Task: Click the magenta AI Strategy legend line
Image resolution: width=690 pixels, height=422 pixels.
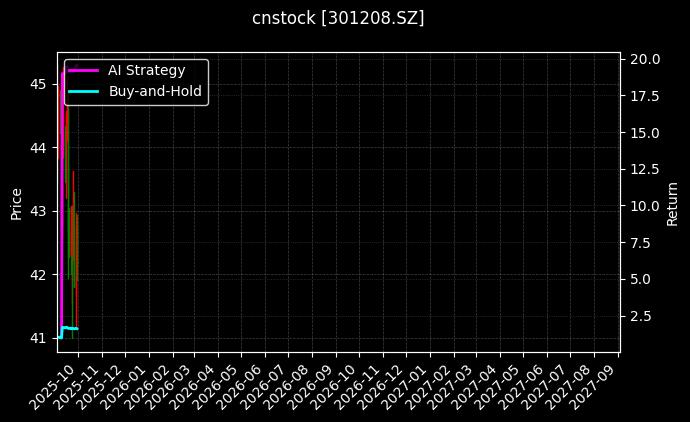Action: (x=83, y=70)
